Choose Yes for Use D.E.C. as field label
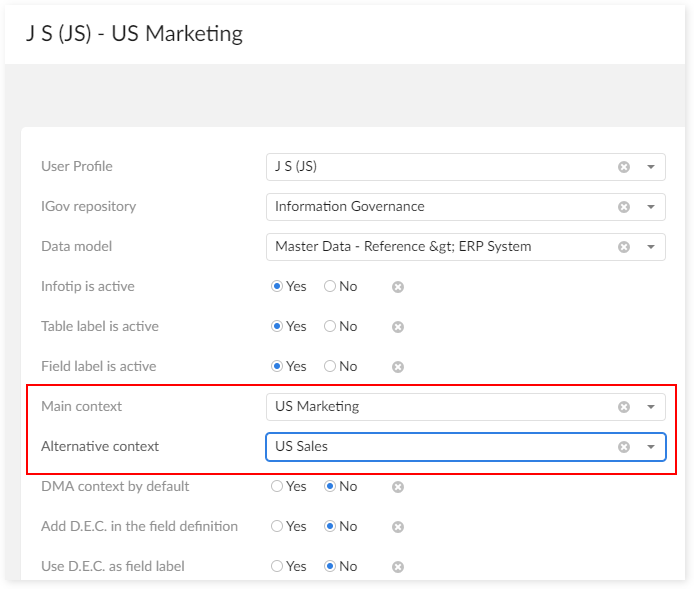Viewport: 694px width, 589px height. [x=277, y=567]
